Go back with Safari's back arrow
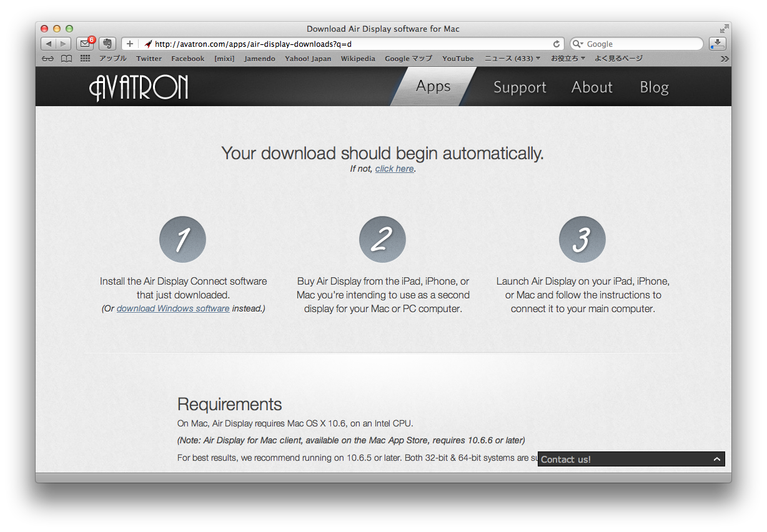The width and height of the screenshot is (767, 532). pyautogui.click(x=49, y=44)
